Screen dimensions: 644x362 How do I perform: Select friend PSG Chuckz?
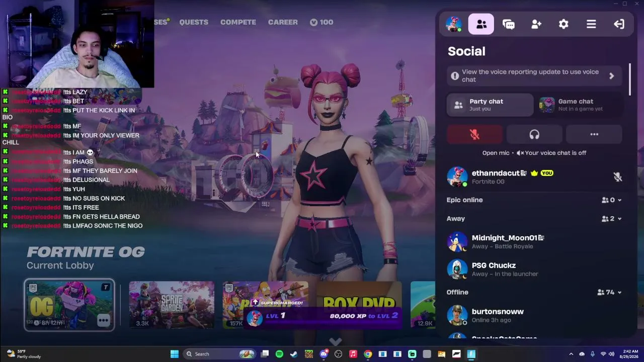click(x=534, y=269)
